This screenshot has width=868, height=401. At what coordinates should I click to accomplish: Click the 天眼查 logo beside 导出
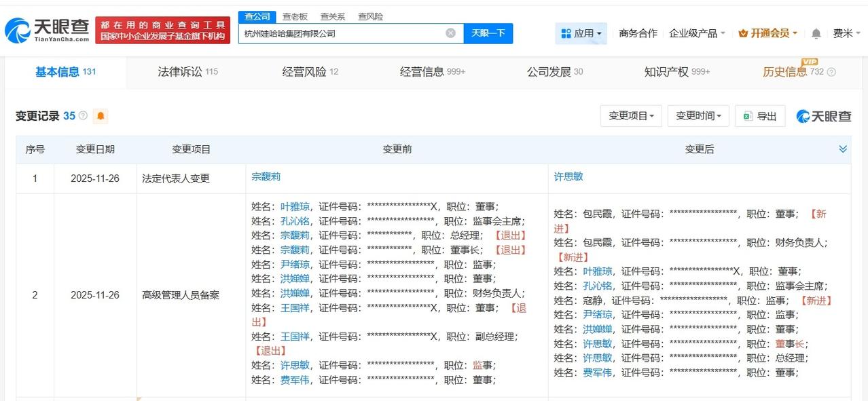point(823,116)
